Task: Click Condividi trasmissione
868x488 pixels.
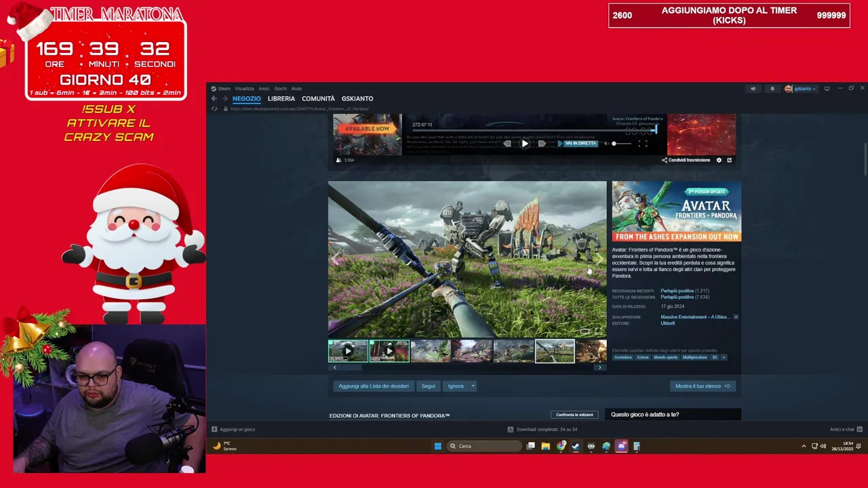Action: click(x=686, y=160)
